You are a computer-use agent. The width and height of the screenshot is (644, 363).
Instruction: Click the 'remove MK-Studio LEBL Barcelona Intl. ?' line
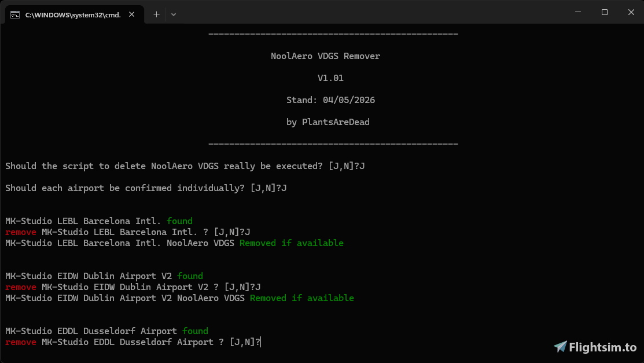click(128, 232)
